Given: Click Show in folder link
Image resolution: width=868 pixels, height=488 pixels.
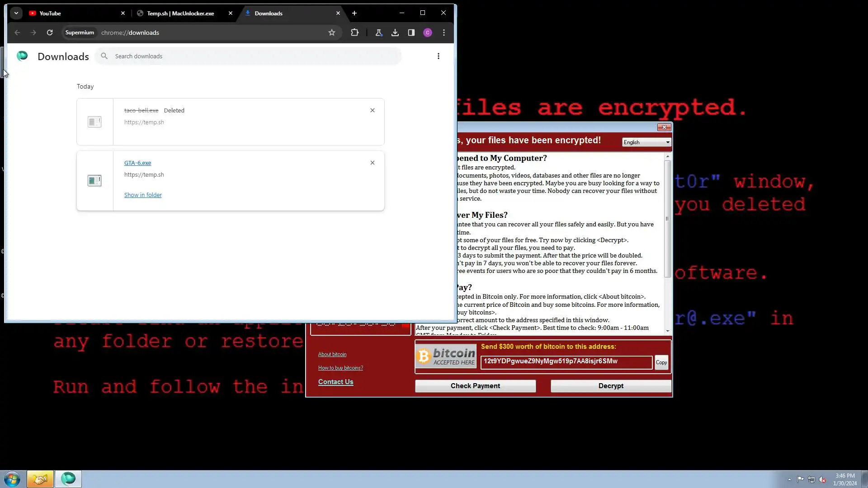Looking at the screenshot, I should pyautogui.click(x=143, y=195).
